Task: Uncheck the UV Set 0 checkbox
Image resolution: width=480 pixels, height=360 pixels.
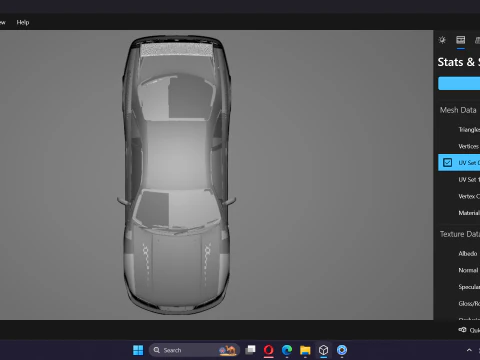Action: pos(447,163)
